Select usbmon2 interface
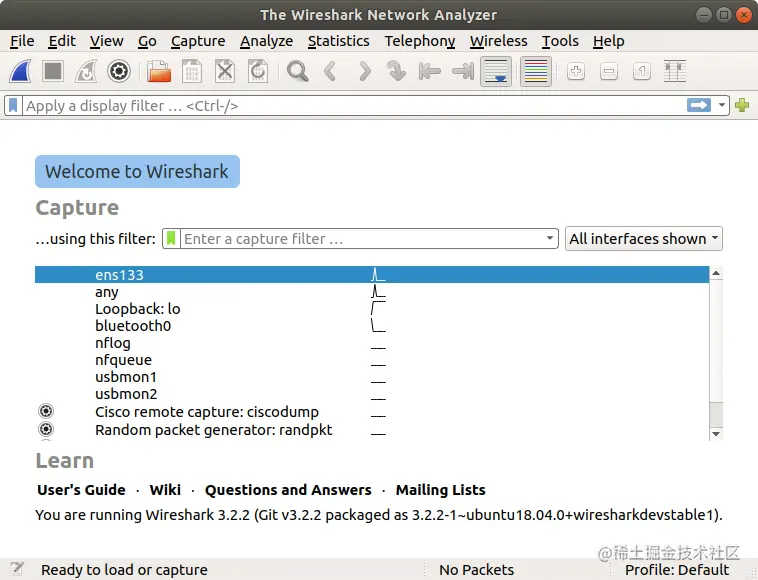 372,394
